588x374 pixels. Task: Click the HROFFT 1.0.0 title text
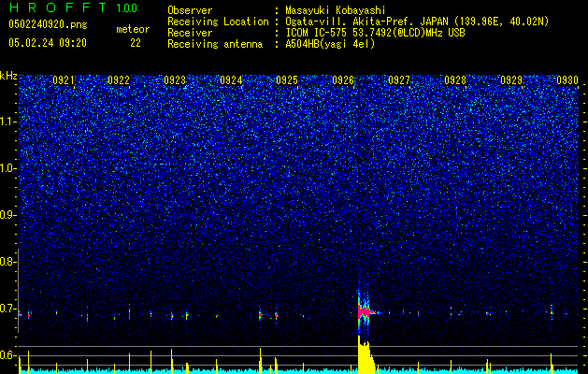coord(73,7)
